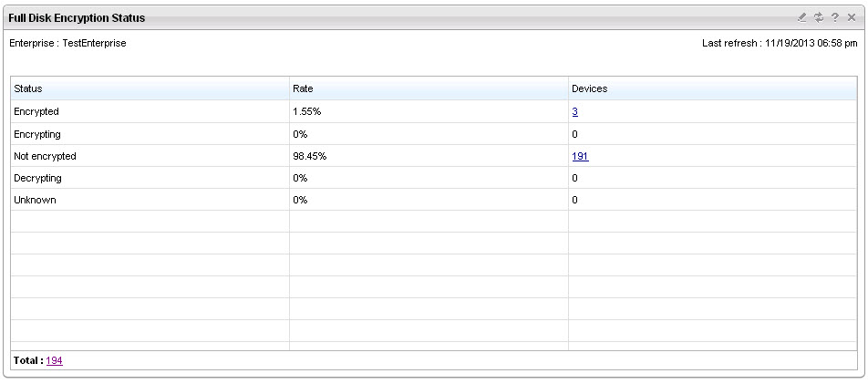The image size is (868, 384).
Task: Open help with the question mark icon
Action: tap(835, 17)
